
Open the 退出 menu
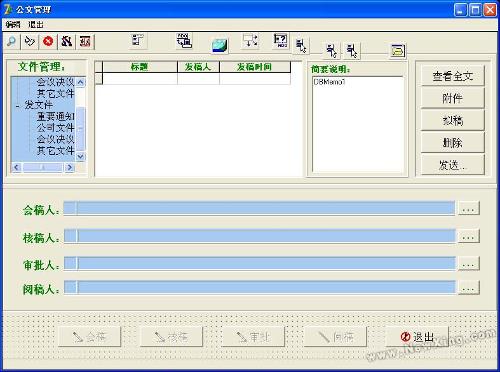(x=35, y=24)
